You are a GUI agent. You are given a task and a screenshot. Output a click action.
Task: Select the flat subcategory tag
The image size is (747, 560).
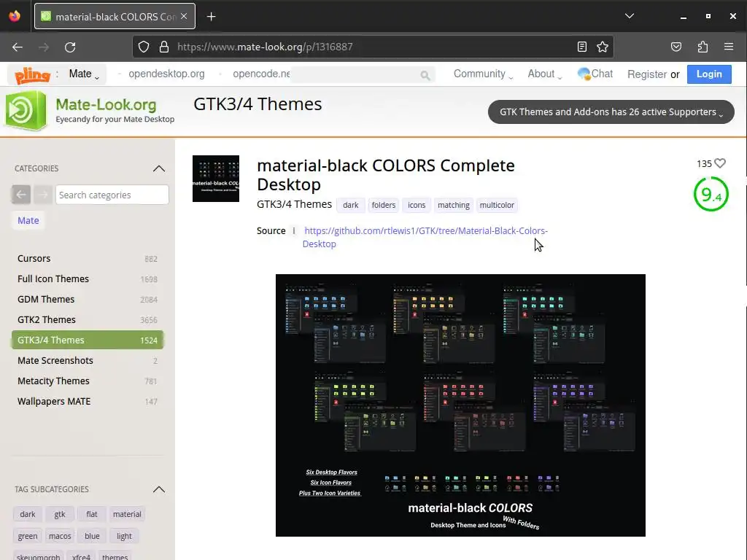(x=91, y=514)
